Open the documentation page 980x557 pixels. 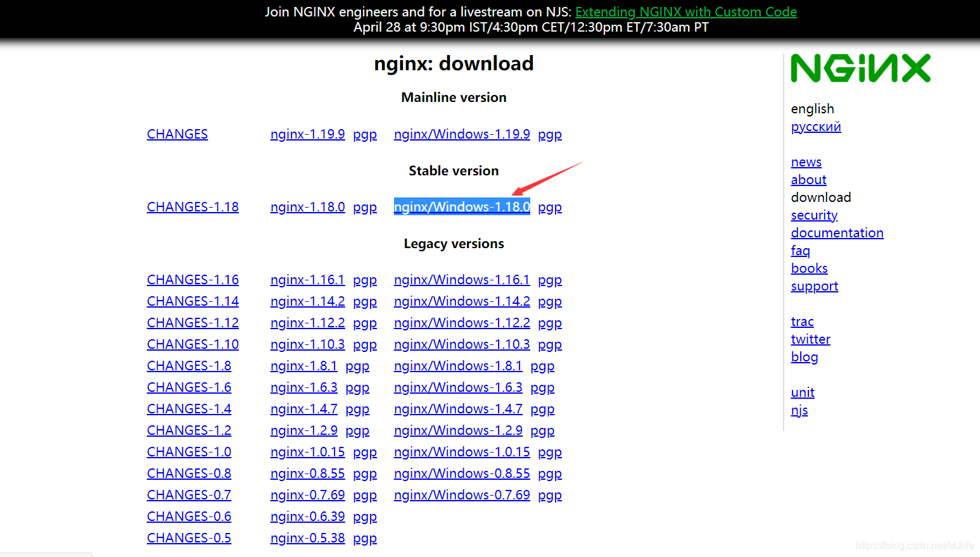pos(837,233)
